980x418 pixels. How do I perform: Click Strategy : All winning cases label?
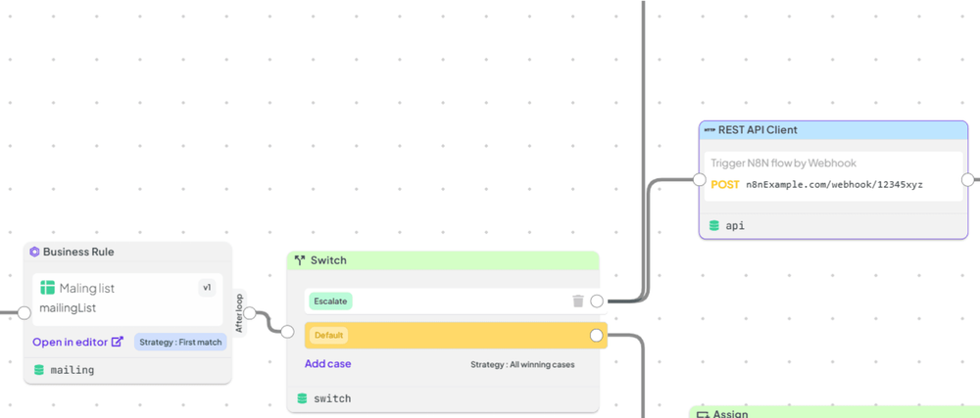click(522, 364)
